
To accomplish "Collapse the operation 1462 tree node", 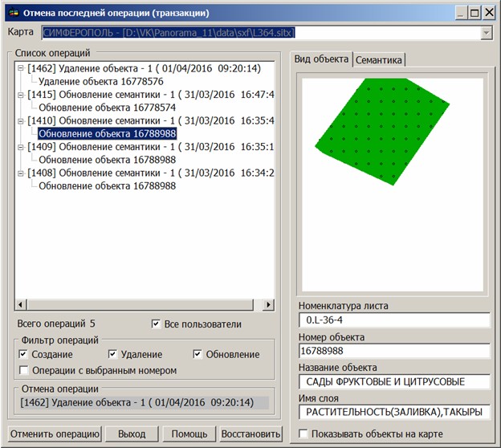I will [x=20, y=68].
